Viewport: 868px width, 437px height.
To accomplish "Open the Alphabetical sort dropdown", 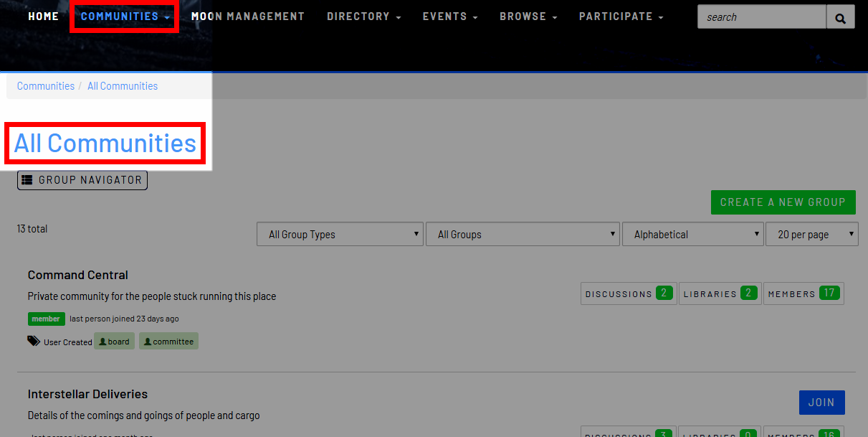I will (x=693, y=234).
